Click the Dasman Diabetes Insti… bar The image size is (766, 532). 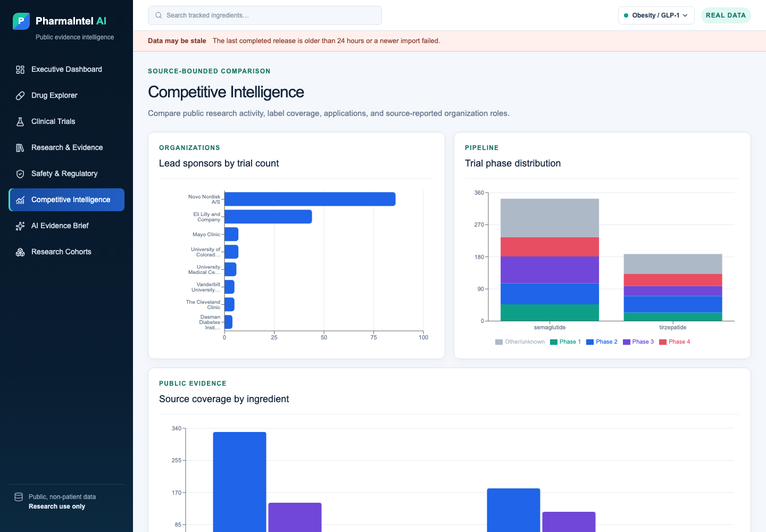pyautogui.click(x=228, y=322)
